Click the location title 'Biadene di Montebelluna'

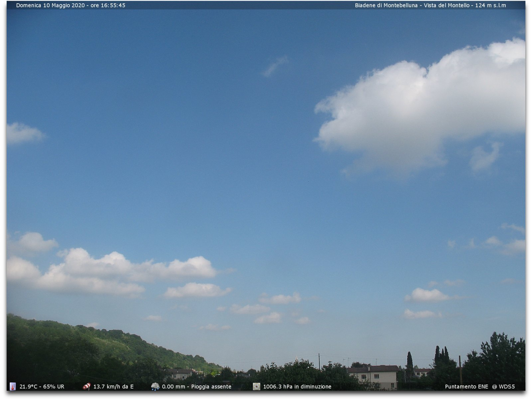pyautogui.click(x=386, y=5)
